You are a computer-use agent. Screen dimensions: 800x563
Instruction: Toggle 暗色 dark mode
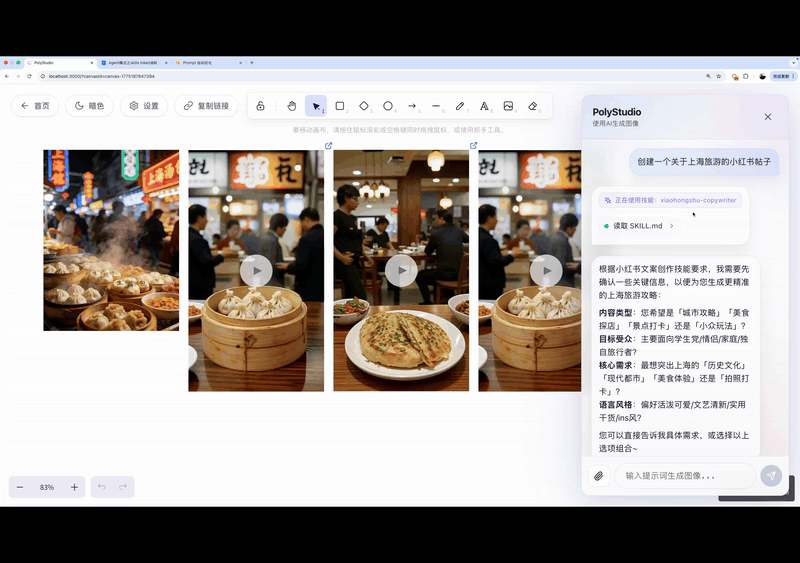pyautogui.click(x=89, y=106)
